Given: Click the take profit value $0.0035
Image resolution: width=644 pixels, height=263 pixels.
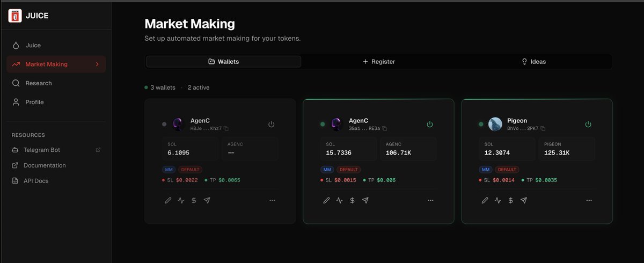Looking at the screenshot, I should click(545, 180).
